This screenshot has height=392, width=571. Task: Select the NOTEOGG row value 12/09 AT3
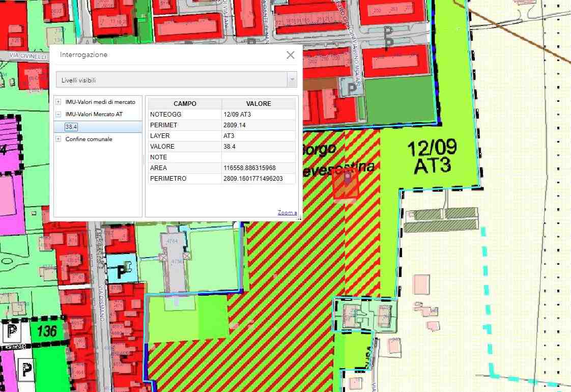coord(259,115)
